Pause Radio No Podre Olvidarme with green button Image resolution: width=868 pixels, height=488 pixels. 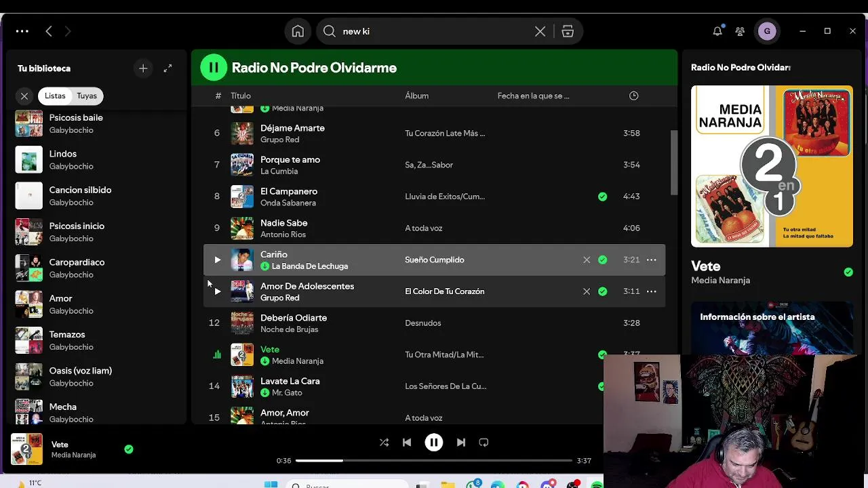(214, 68)
